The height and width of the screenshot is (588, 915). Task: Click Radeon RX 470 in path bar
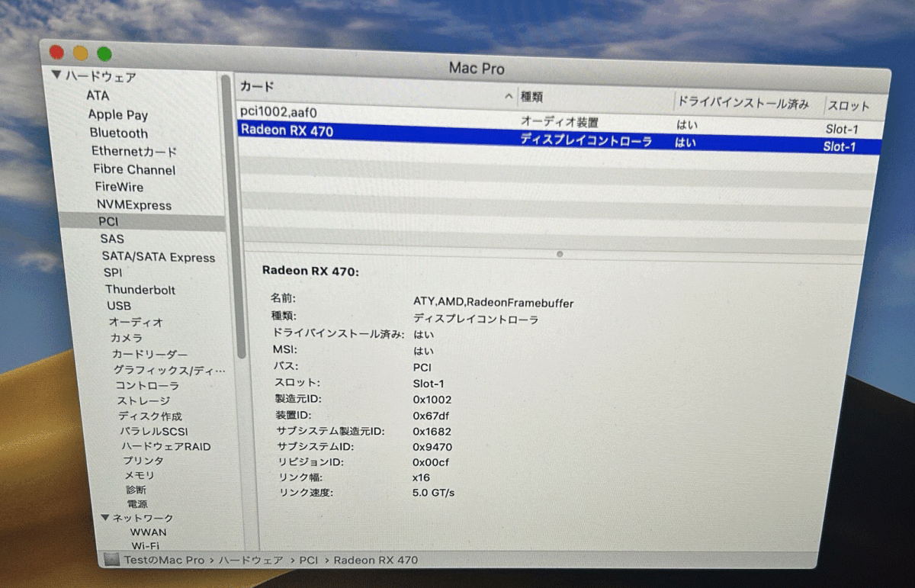click(376, 560)
